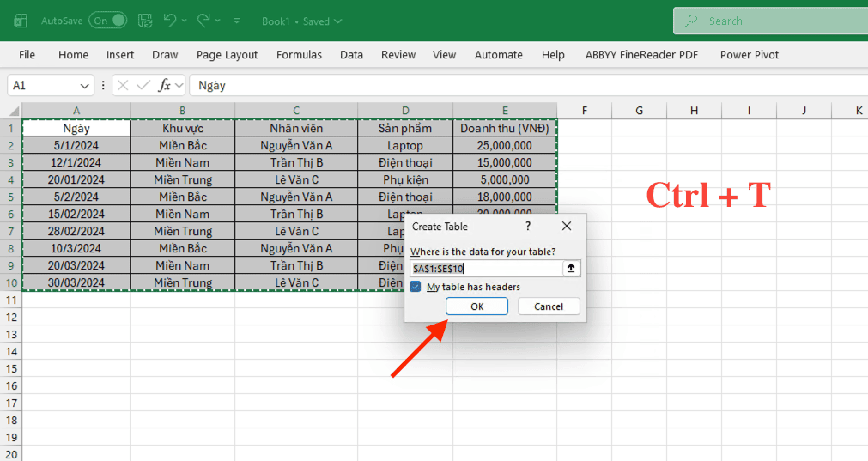Viewport: 868px width, 461px height.
Task: Click the Redo icon
Action: (x=203, y=21)
